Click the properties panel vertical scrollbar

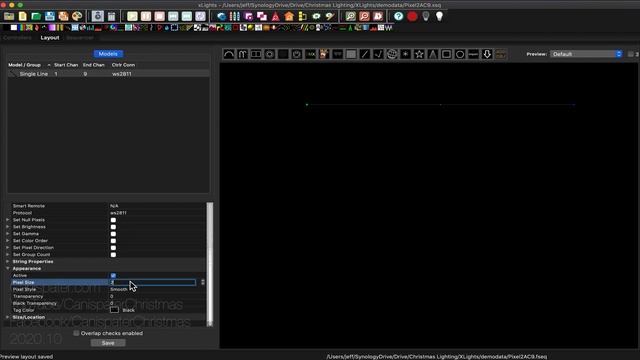click(x=210, y=264)
